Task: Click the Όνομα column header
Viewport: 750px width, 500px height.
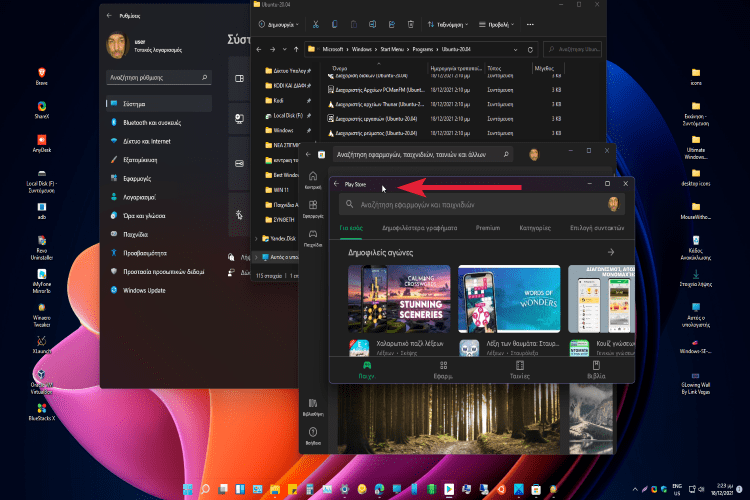Action: (x=340, y=68)
